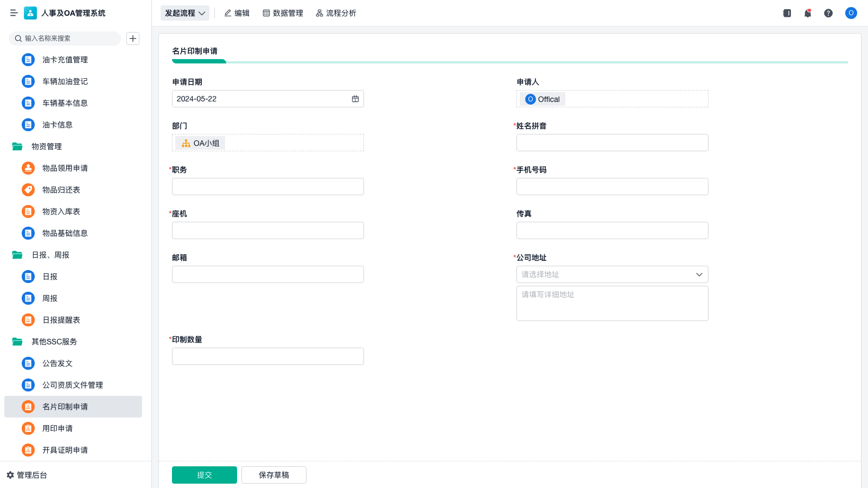This screenshot has height=488, width=868.
Task: Collapse the 物资管理 folder
Action: point(17,146)
